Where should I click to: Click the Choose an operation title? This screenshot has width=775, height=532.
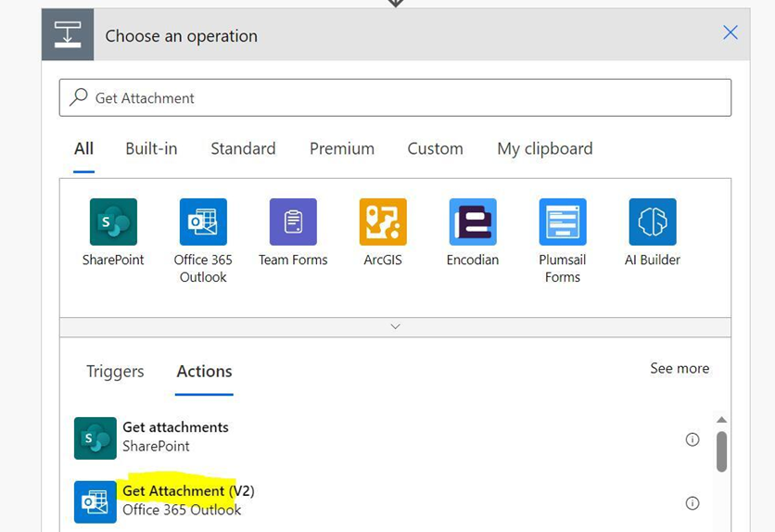click(182, 36)
